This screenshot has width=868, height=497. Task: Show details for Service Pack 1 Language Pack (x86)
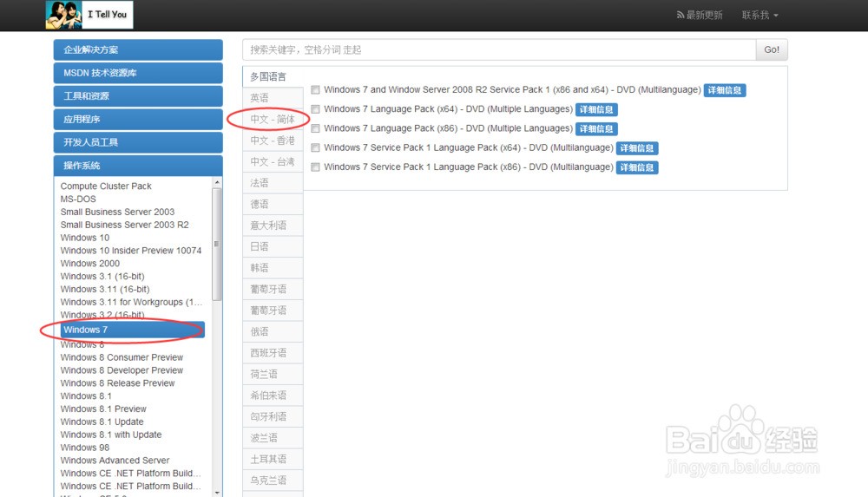[x=636, y=167]
